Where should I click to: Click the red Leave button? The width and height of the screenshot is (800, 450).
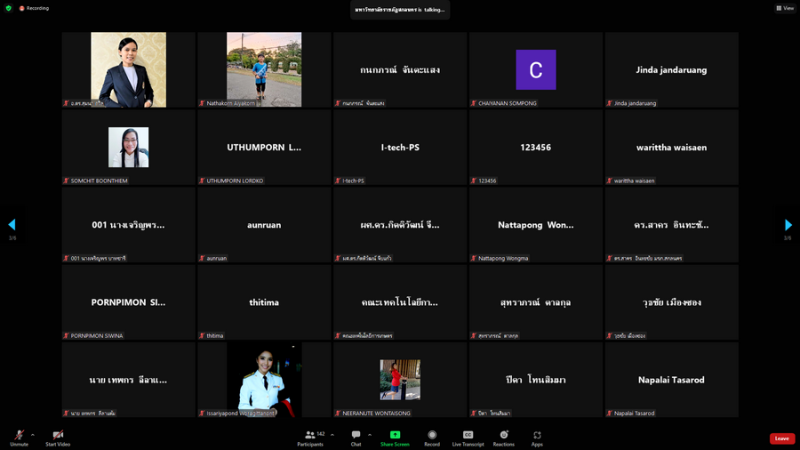782,438
